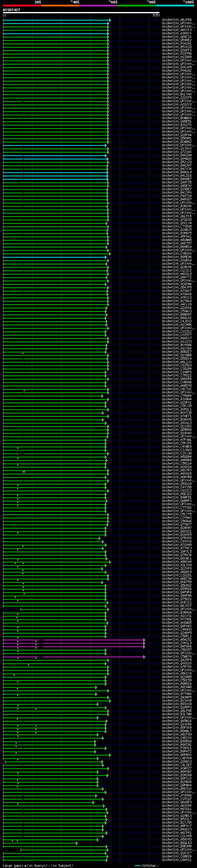
Task: Select the UniRef100_C6BRZ4 label
Action: click(x=177, y=856)
